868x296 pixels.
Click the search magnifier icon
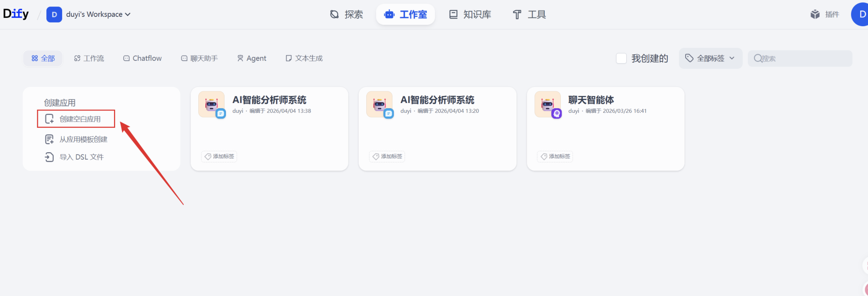coord(758,59)
